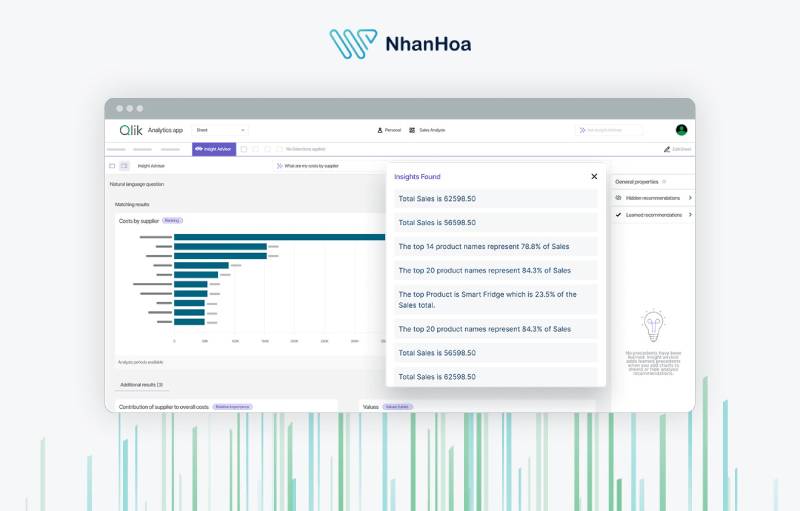Screen dimensions: 800x511
Task: Click the Relative importance badge
Action: pyautogui.click(x=232, y=407)
